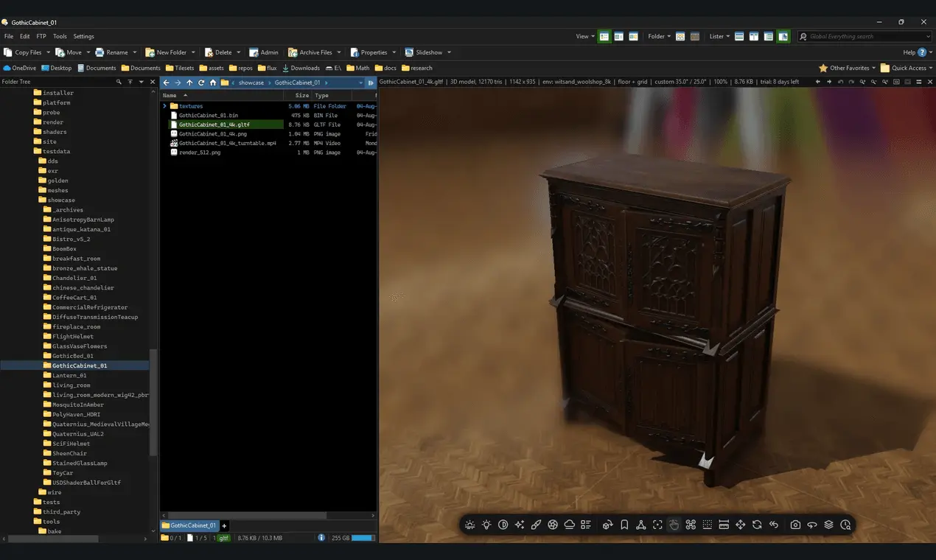
Task: Click the Rename button
Action: point(111,52)
